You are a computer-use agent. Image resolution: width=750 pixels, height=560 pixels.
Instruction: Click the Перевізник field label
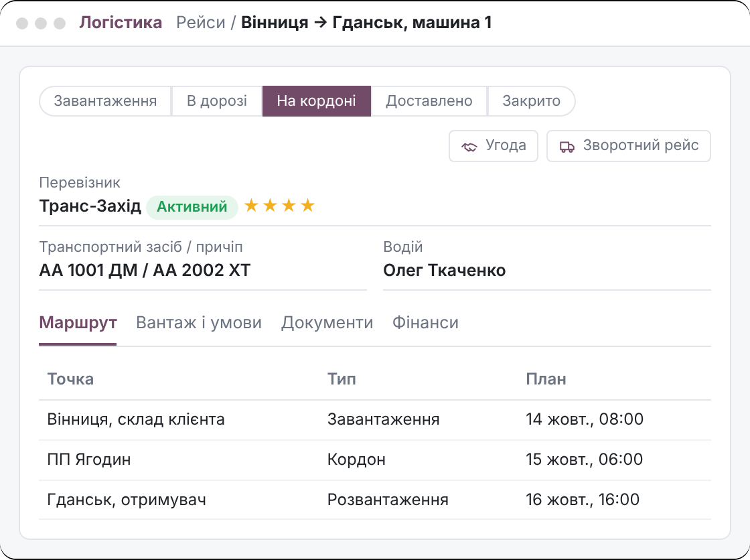coord(80,182)
